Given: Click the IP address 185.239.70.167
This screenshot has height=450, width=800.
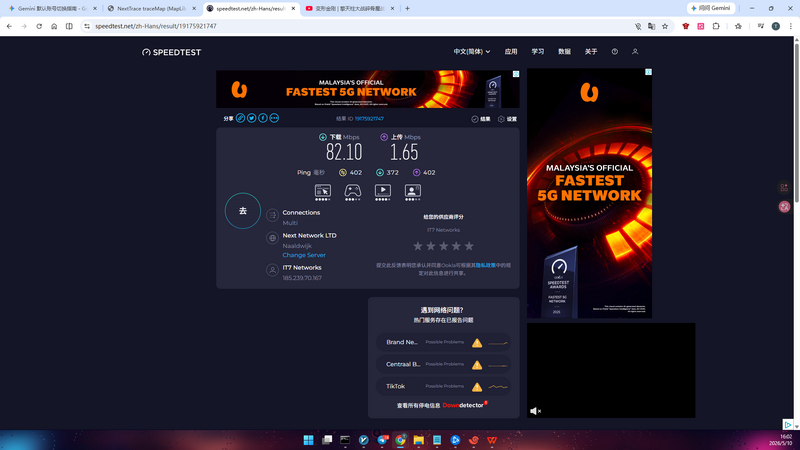Looking at the screenshot, I should pos(302,278).
